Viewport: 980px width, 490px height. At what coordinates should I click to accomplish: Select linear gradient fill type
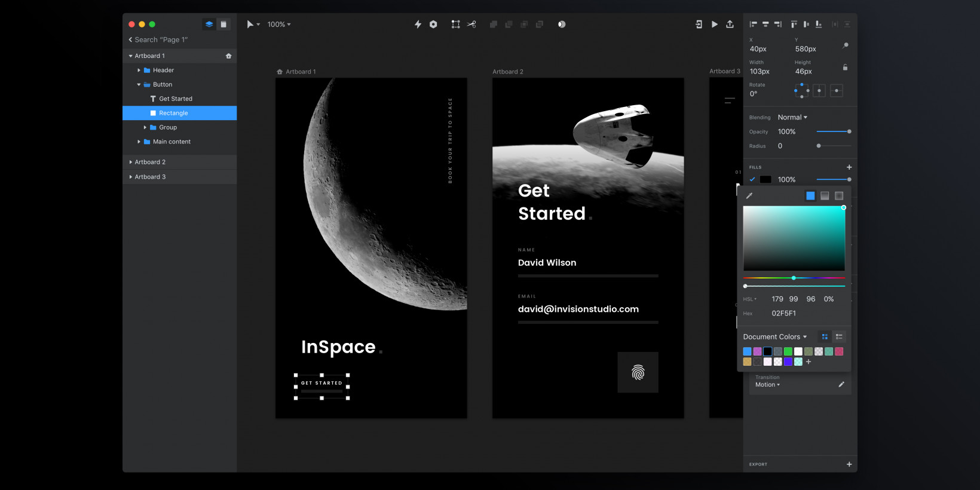(x=825, y=195)
